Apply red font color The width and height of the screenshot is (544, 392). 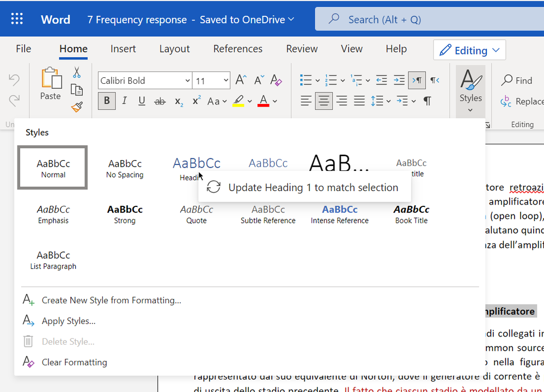(264, 101)
